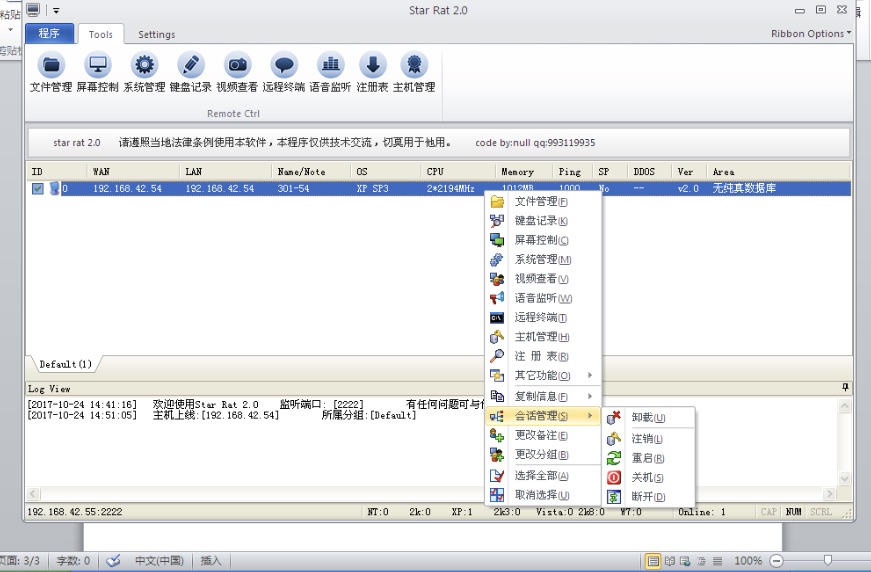Toggle 插入 insert mode in Word status bar
Screen dimensions: 871x572
pyautogui.click(x=211, y=561)
